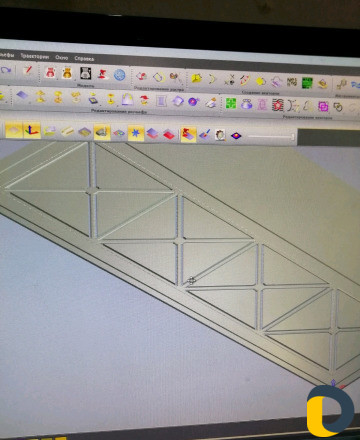Image resolution: width=360 pixels, height=440 pixels.
Task: Click the red-and-white striped star icon
Action: [x=277, y=105]
